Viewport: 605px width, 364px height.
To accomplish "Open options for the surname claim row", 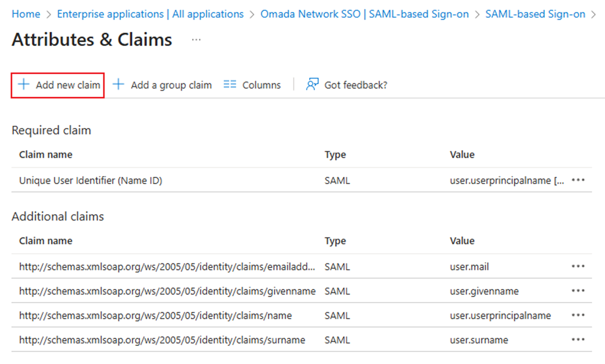I will tap(578, 340).
